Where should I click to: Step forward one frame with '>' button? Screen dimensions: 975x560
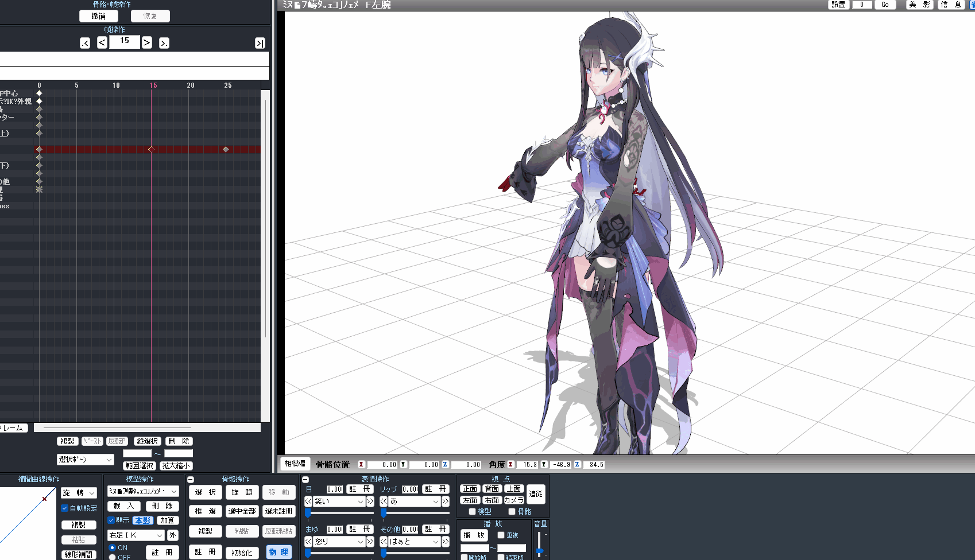coord(147,42)
